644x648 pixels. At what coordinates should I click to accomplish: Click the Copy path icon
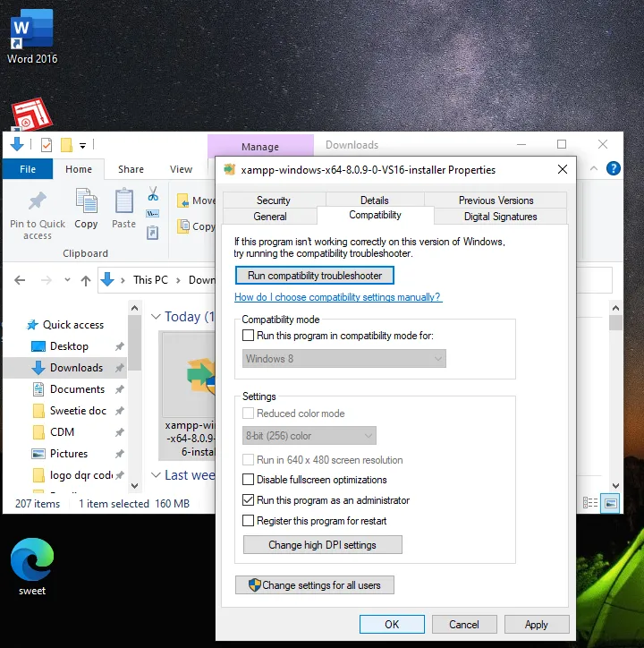coord(152,213)
